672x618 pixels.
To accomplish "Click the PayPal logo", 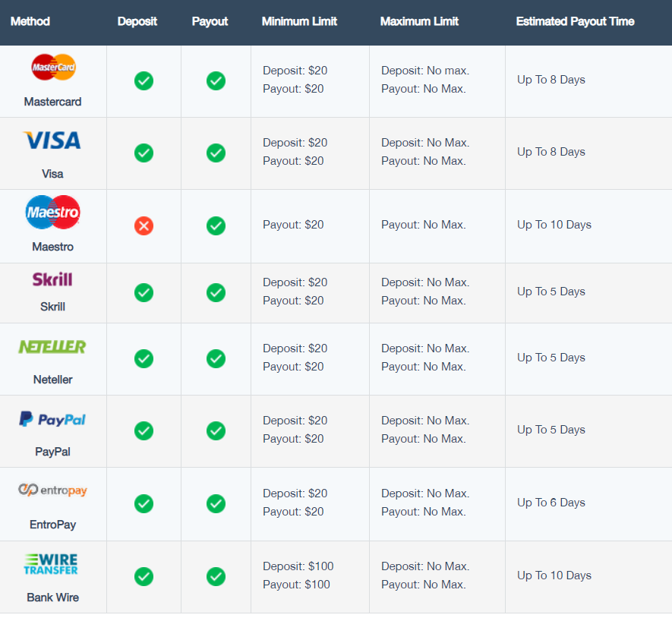I will click(x=52, y=419).
